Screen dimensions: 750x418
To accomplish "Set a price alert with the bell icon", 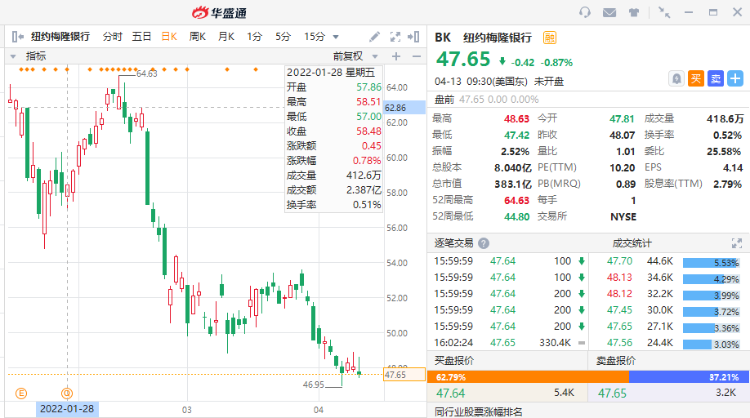I will coord(676,78).
